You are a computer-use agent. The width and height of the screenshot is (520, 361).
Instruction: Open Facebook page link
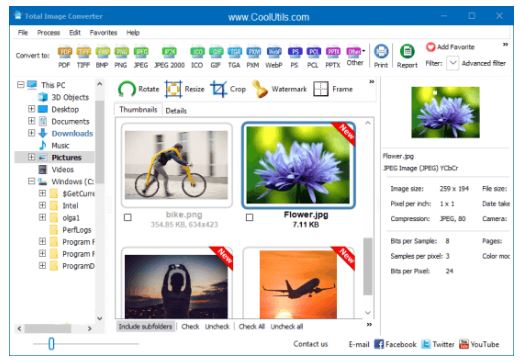click(395, 344)
